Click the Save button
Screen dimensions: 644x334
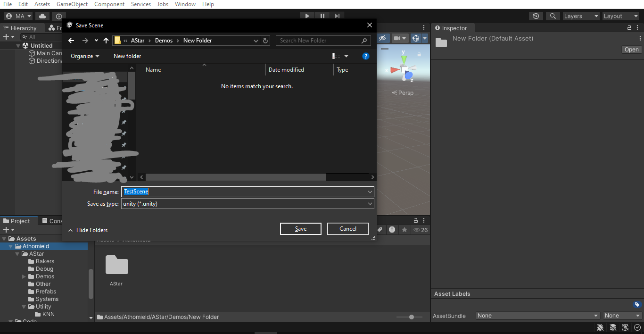pyautogui.click(x=300, y=229)
